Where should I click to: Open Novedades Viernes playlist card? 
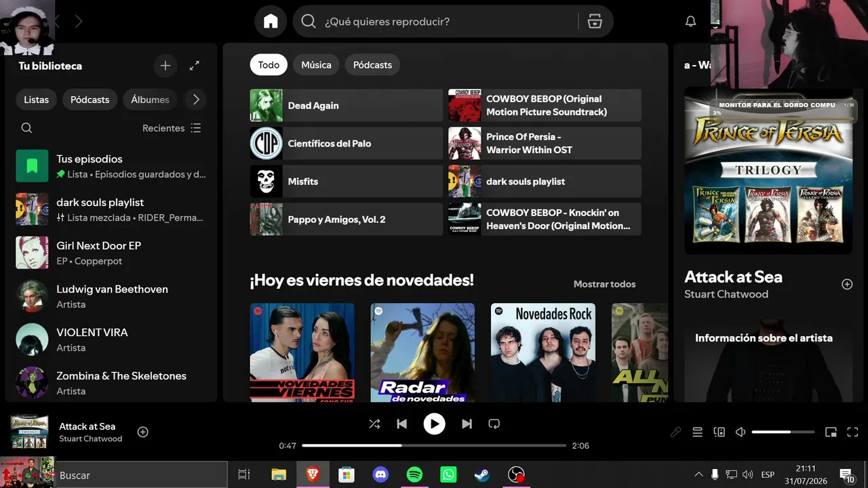point(302,352)
